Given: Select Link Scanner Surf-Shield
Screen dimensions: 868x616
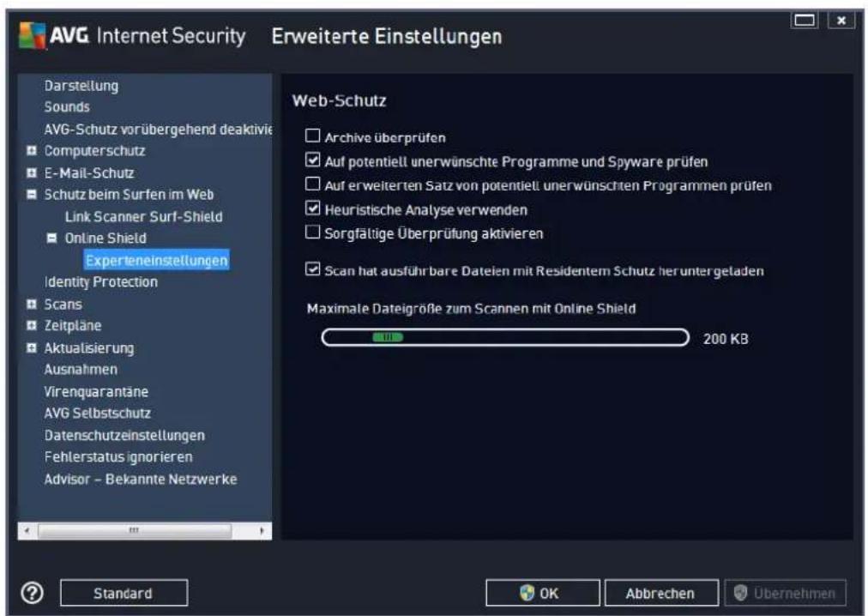Looking at the screenshot, I should pos(144,216).
